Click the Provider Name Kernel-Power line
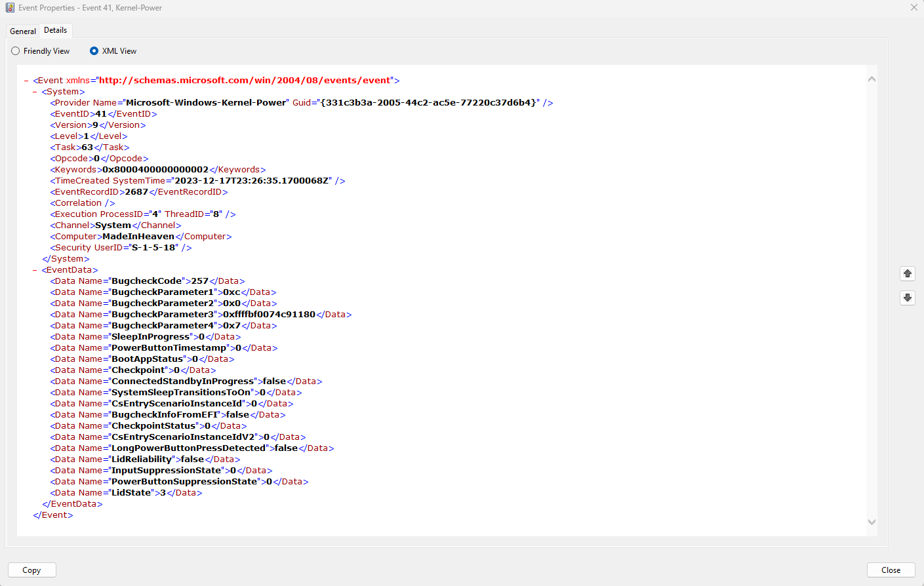Image resolution: width=924 pixels, height=586 pixels. point(302,103)
